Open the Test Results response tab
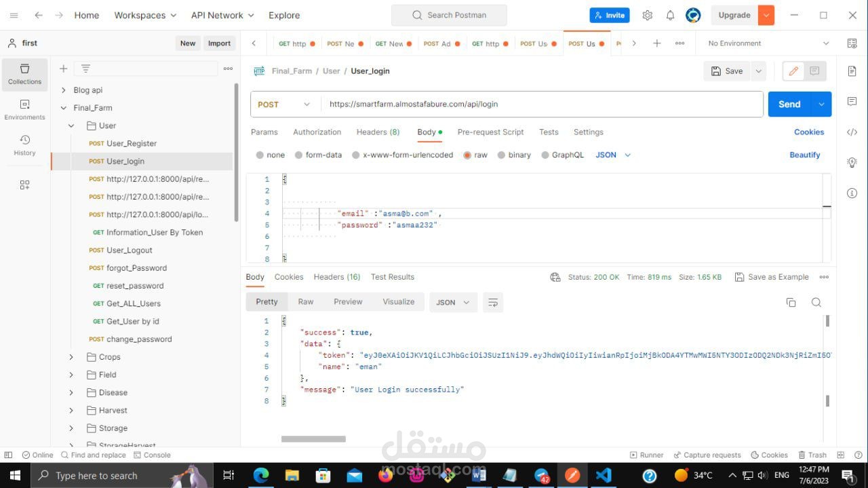The image size is (868, 488). tap(392, 277)
